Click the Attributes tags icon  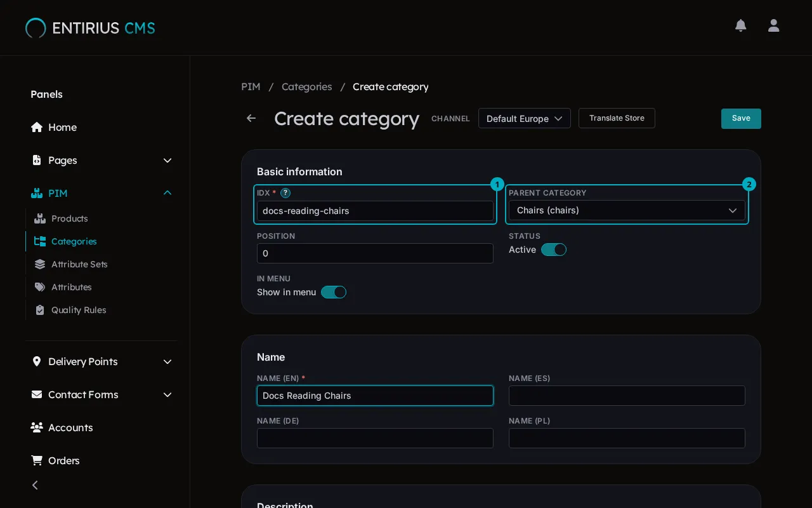coord(40,287)
